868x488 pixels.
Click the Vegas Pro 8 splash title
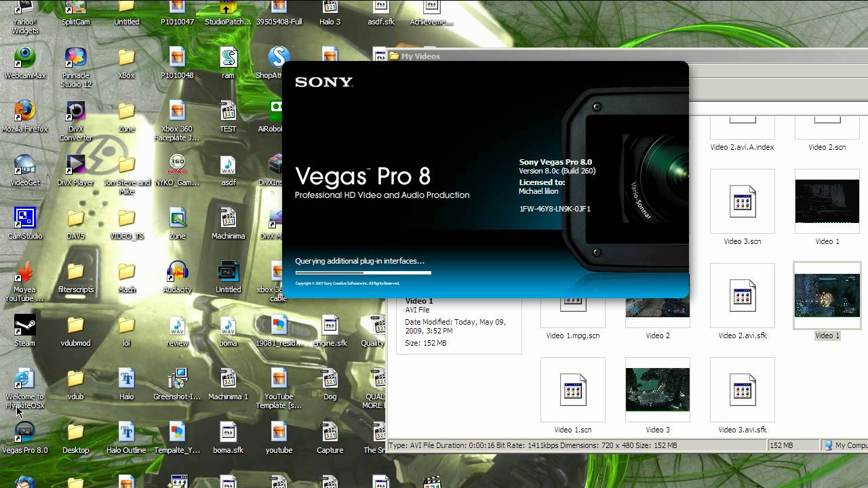363,176
